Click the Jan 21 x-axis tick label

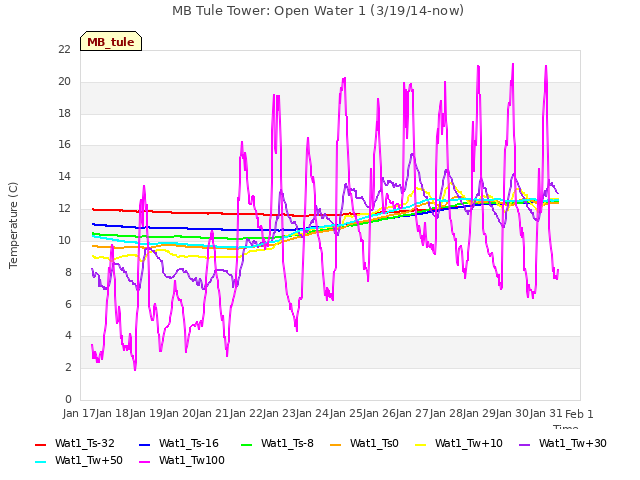[x=213, y=413]
